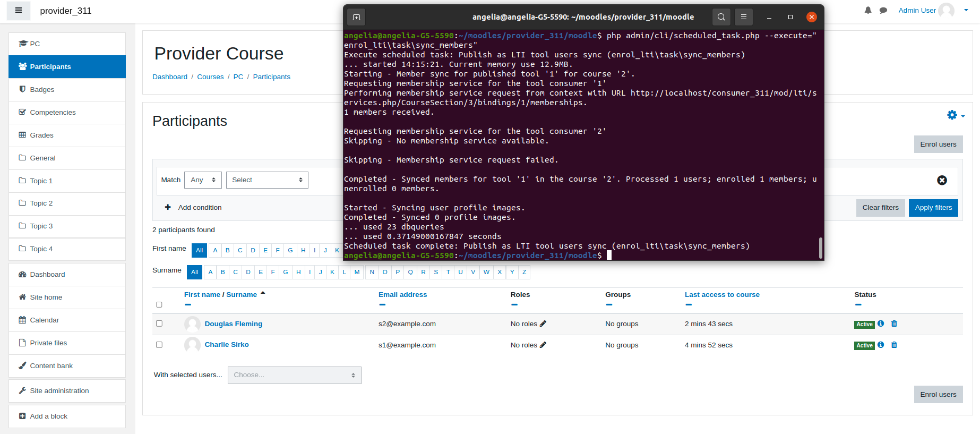Filter surname by letter Z
The image size is (980, 434).
pyautogui.click(x=524, y=272)
